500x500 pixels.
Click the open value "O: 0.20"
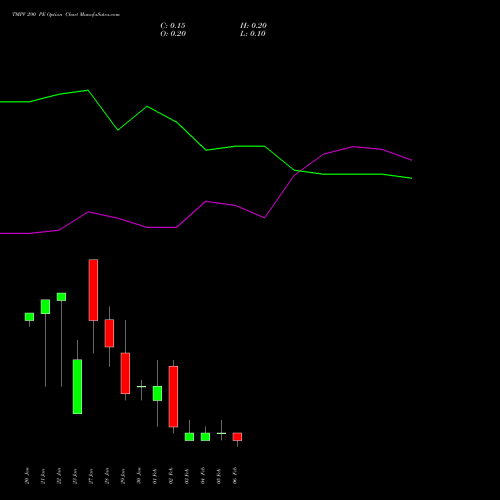tap(173, 34)
